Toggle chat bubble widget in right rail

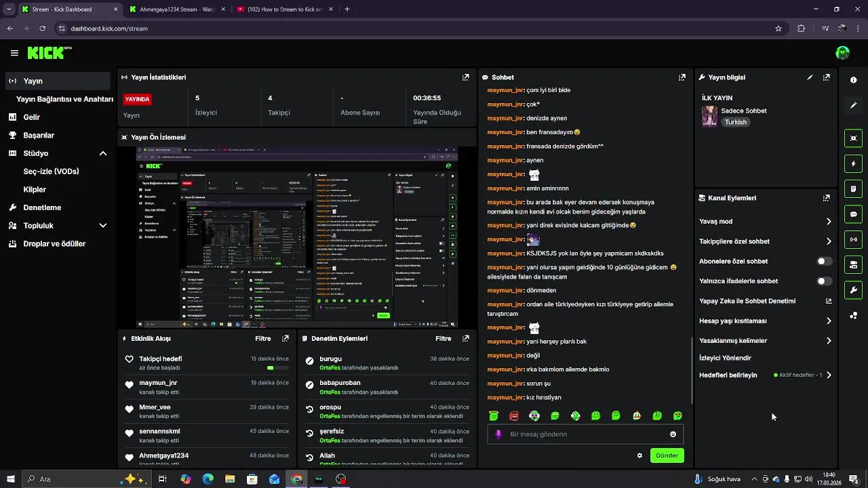pos(853,214)
